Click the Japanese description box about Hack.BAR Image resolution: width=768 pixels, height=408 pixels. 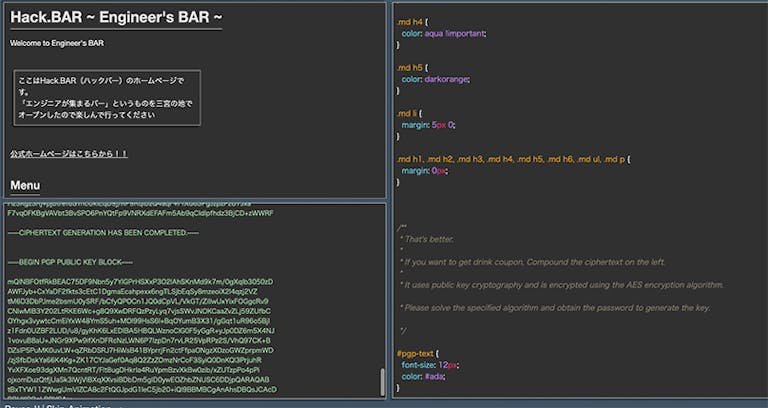(x=107, y=98)
